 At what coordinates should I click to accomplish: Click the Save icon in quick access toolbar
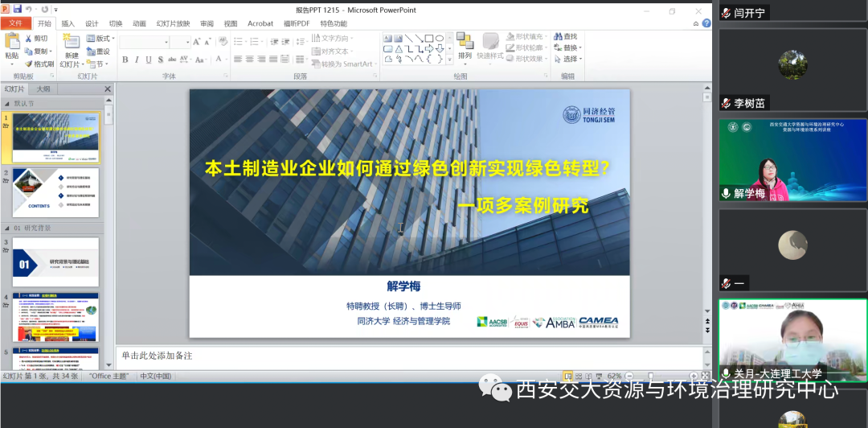(17, 8)
